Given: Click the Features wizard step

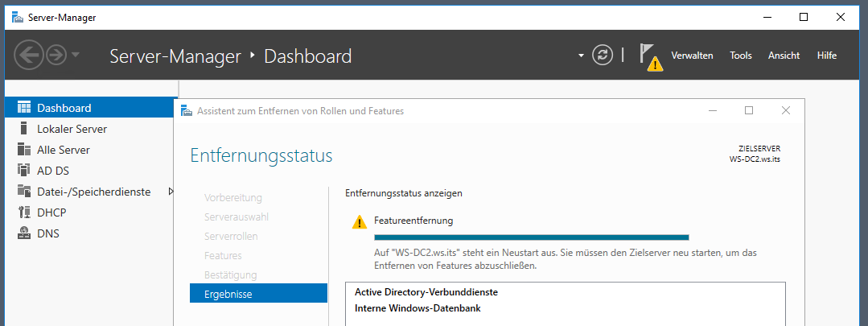Looking at the screenshot, I should [x=223, y=256].
